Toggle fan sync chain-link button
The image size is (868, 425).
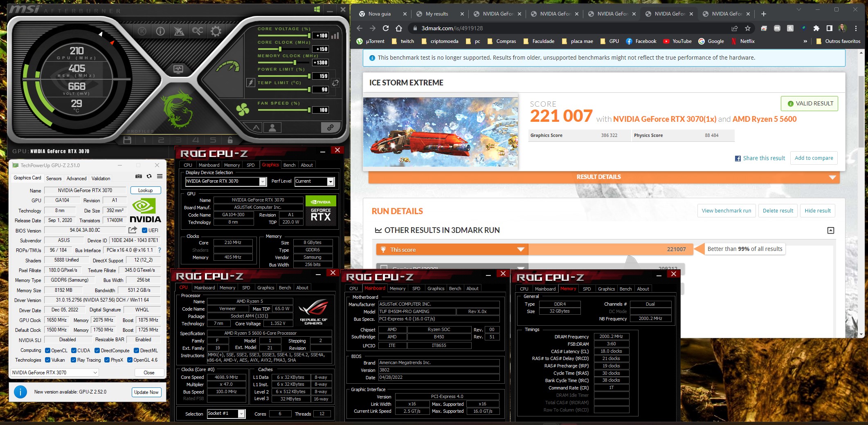tap(330, 127)
